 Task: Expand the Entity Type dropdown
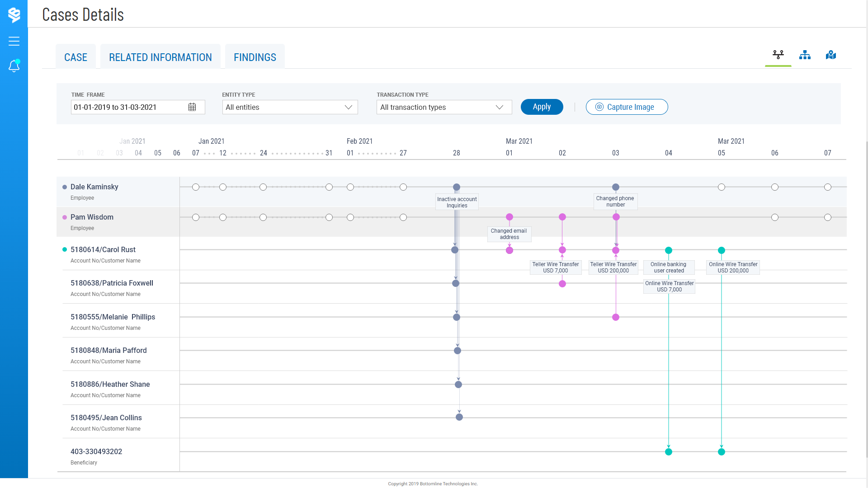pos(290,107)
